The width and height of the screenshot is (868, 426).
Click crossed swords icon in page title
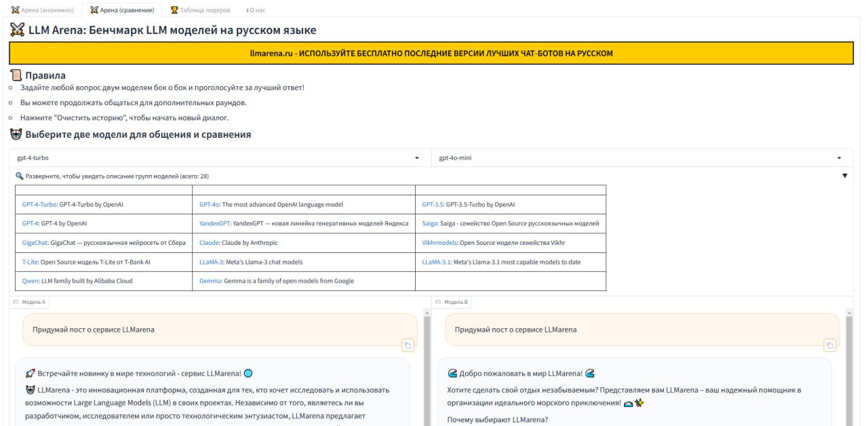[x=17, y=30]
